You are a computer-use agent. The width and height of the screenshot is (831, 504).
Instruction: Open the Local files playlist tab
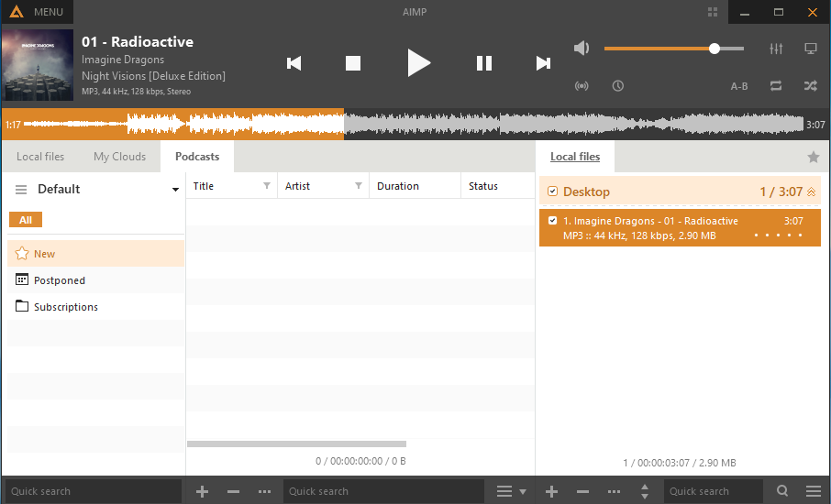click(x=575, y=157)
